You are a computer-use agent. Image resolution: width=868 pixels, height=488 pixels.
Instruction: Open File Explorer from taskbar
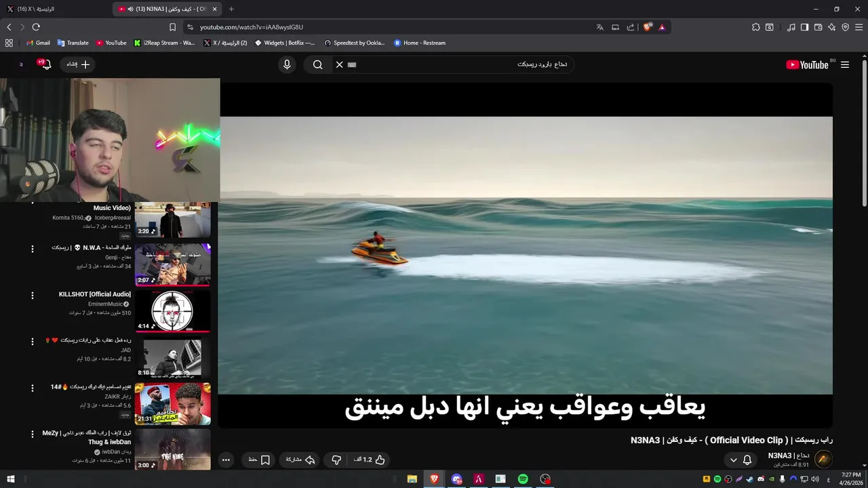[412, 479]
